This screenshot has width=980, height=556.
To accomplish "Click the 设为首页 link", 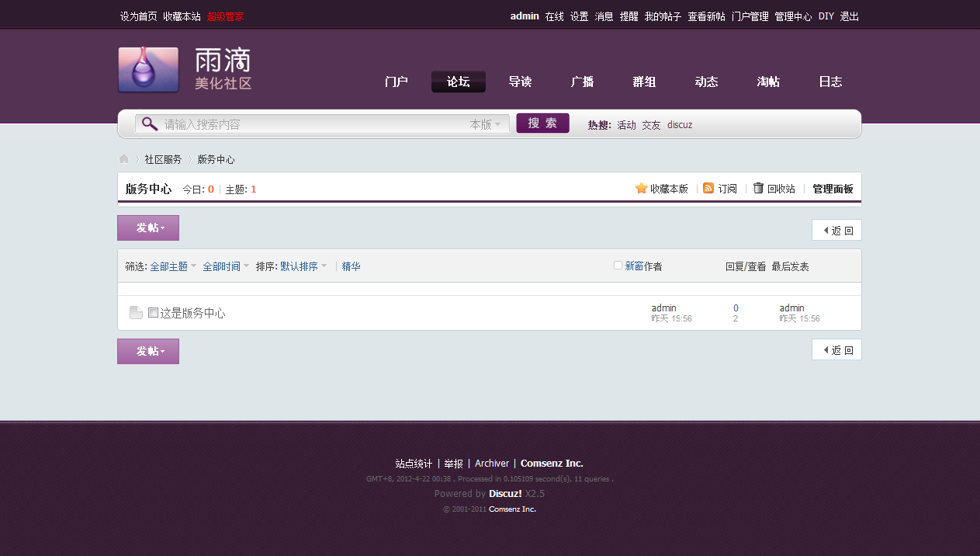I will pyautogui.click(x=139, y=16).
